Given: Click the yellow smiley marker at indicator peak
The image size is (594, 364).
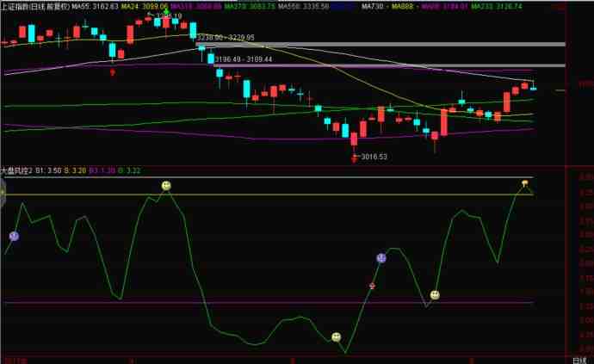Looking at the screenshot, I should 166,186.
